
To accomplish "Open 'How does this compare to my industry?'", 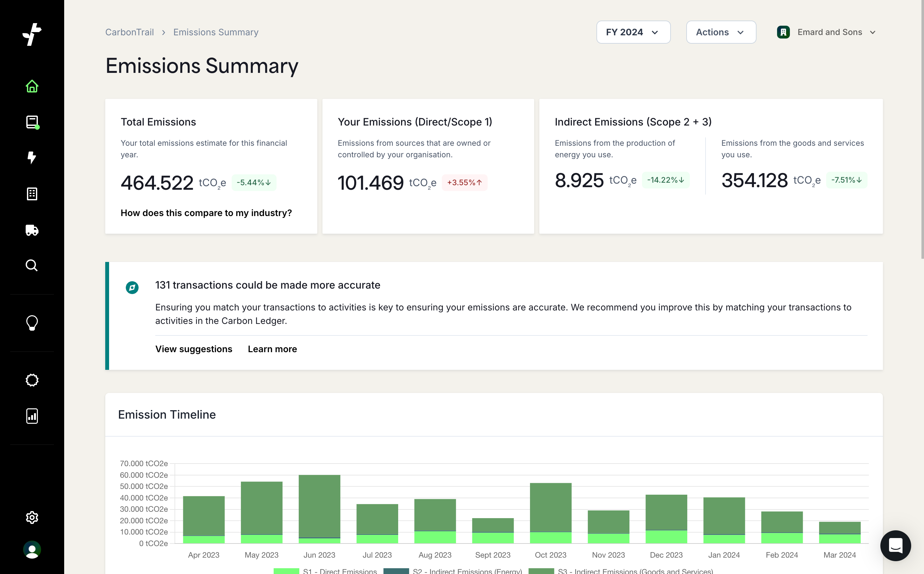I will (x=206, y=213).
